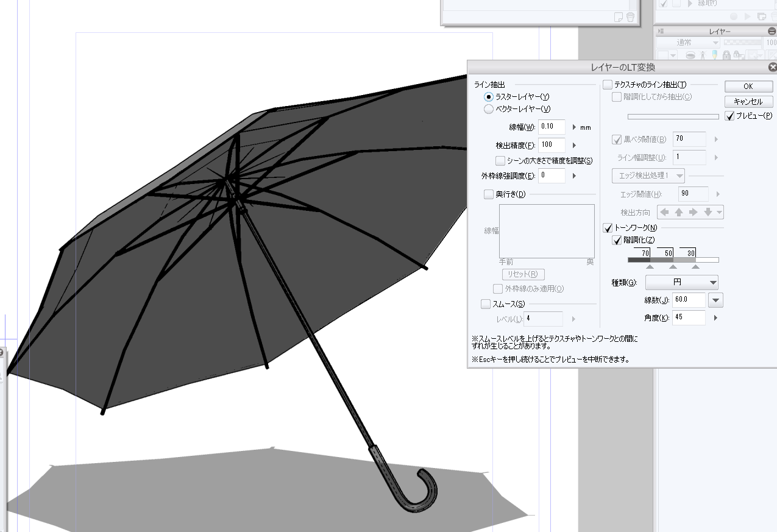Enable the スムース checkbox
Viewport: 777px width, 532px height.
(486, 304)
